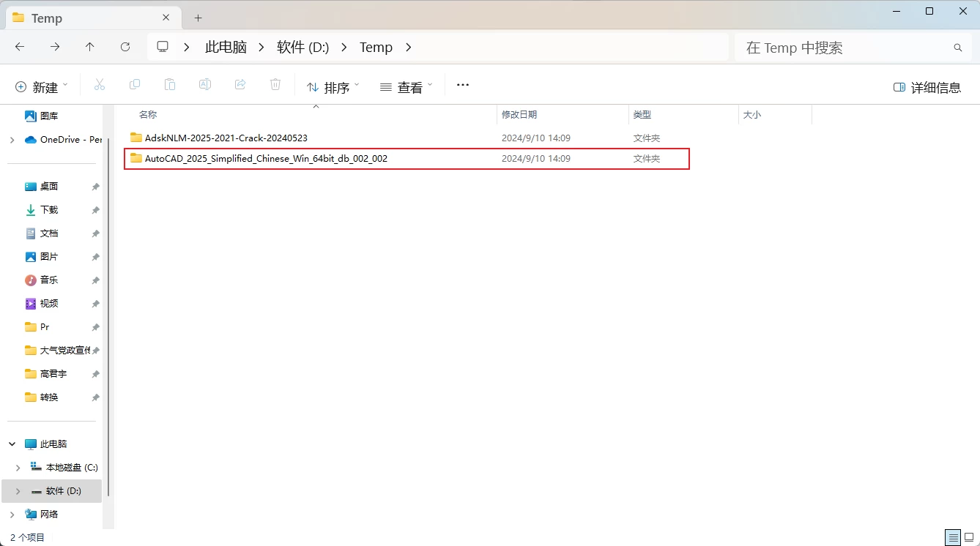Screen dimensions: 980x546
Task: Open the 大气党政宣传 folder in sidebar
Action: tap(57, 350)
